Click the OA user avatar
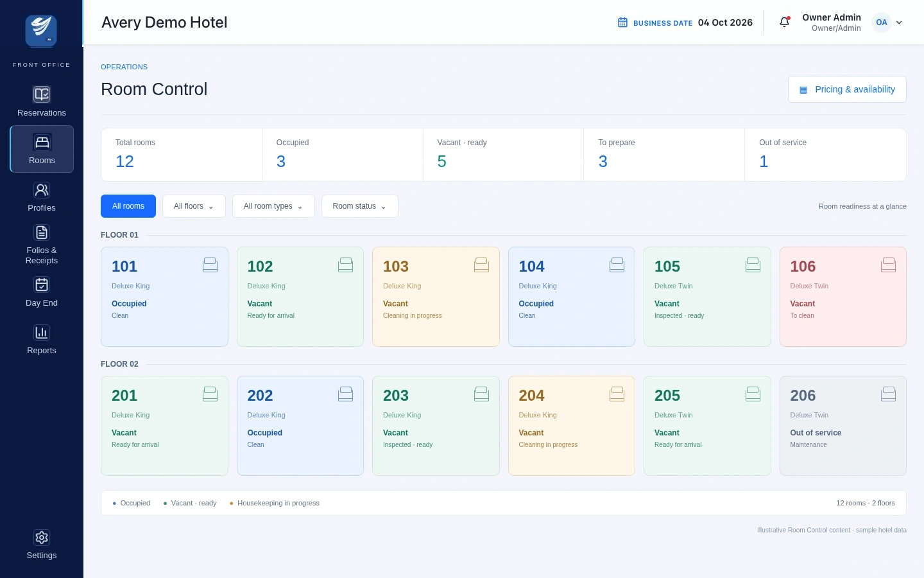This screenshot has height=578, width=924. (882, 22)
